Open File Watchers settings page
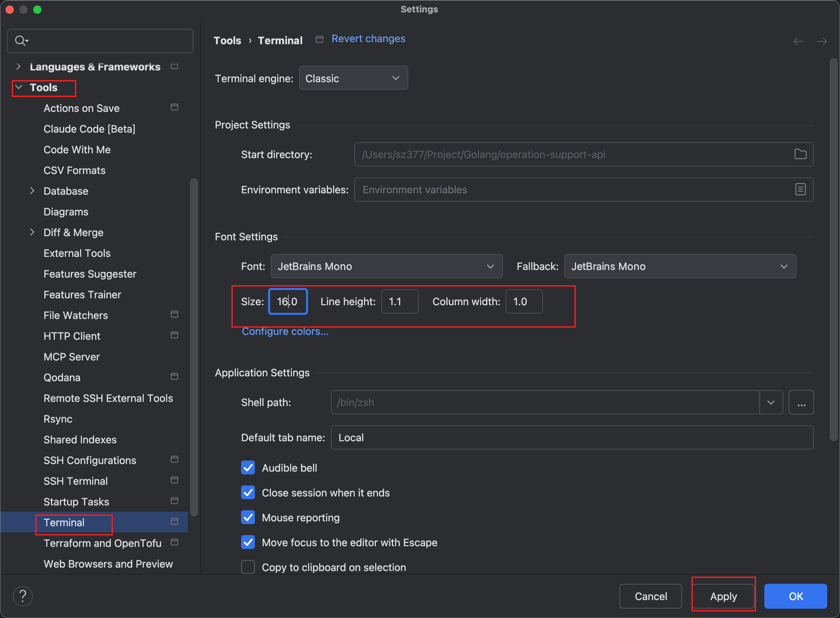 pos(76,315)
